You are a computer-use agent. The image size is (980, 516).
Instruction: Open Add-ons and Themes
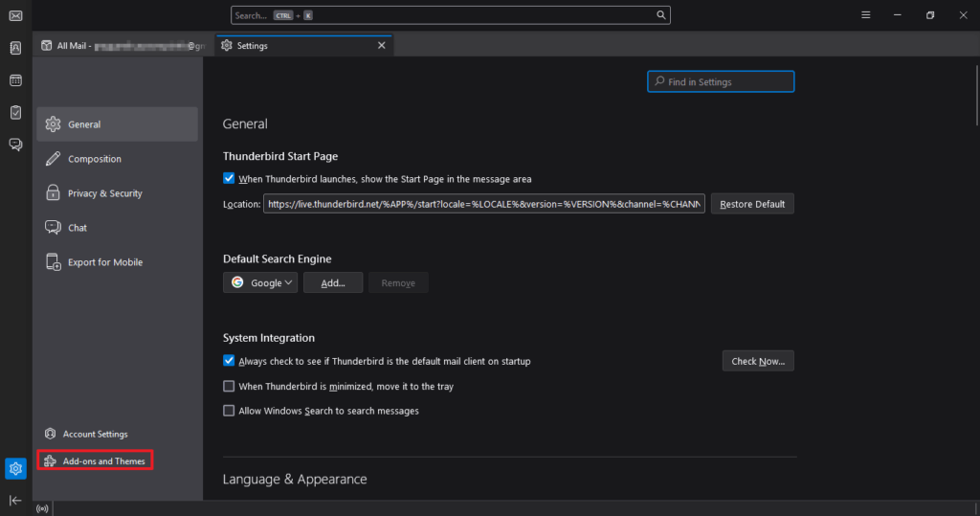click(95, 461)
